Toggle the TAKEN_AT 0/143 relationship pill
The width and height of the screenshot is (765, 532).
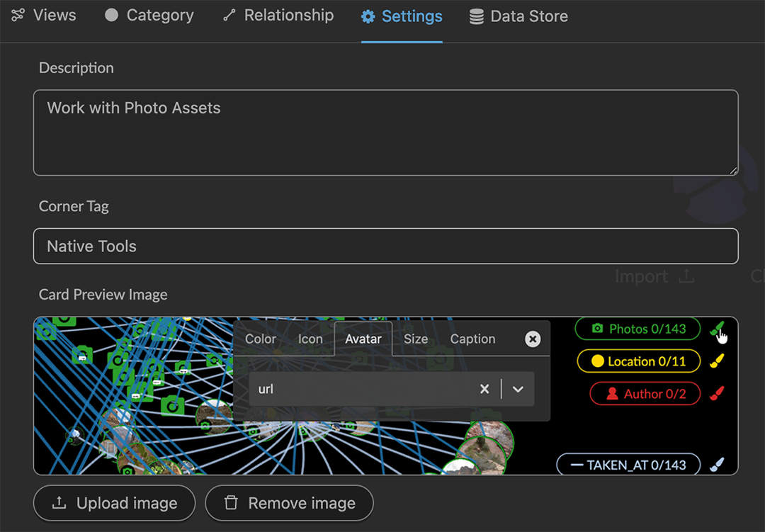click(x=628, y=465)
